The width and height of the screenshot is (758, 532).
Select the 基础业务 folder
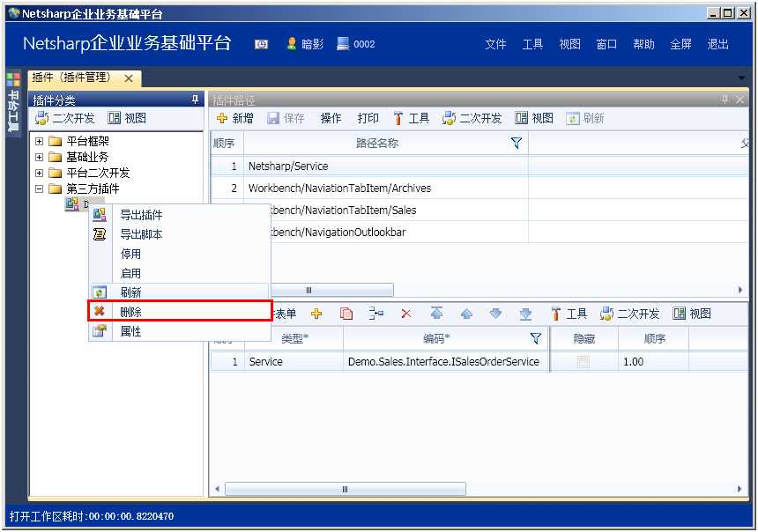pyautogui.click(x=79, y=157)
